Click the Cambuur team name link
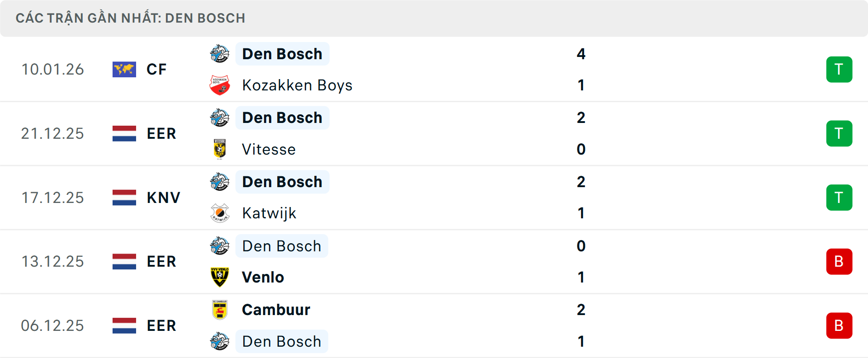868x358 pixels. (x=275, y=310)
